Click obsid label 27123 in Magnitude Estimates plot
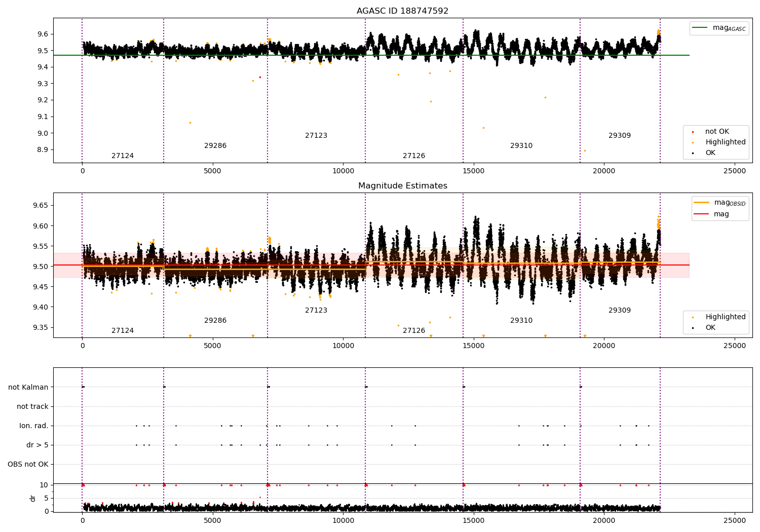Screen dimensions: 760x532 [x=316, y=310]
